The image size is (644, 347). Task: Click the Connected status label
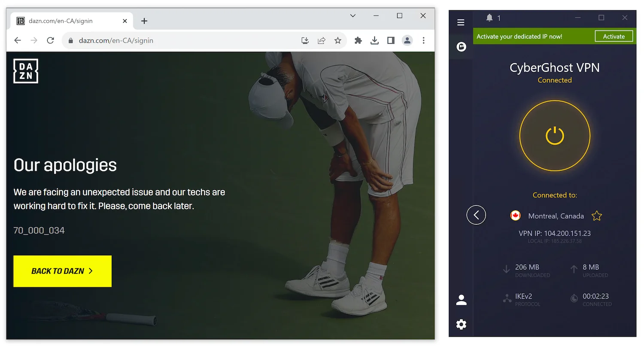click(555, 80)
